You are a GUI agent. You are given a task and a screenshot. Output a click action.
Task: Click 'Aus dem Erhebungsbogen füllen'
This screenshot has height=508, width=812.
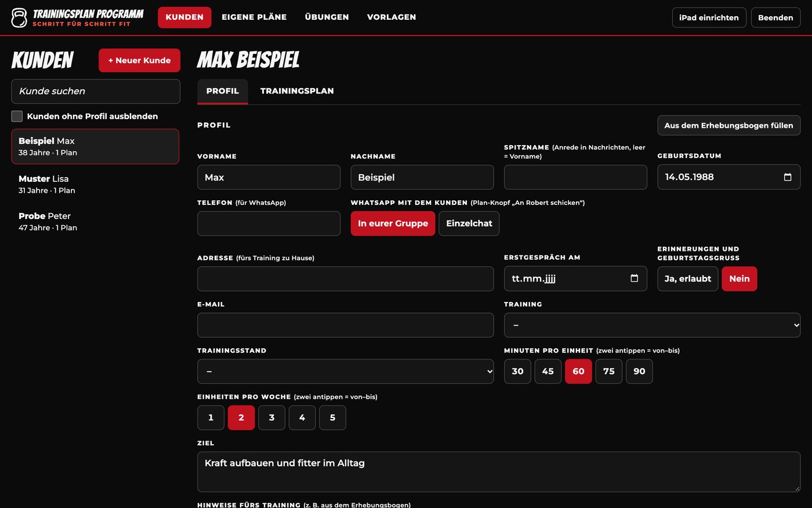tap(728, 125)
